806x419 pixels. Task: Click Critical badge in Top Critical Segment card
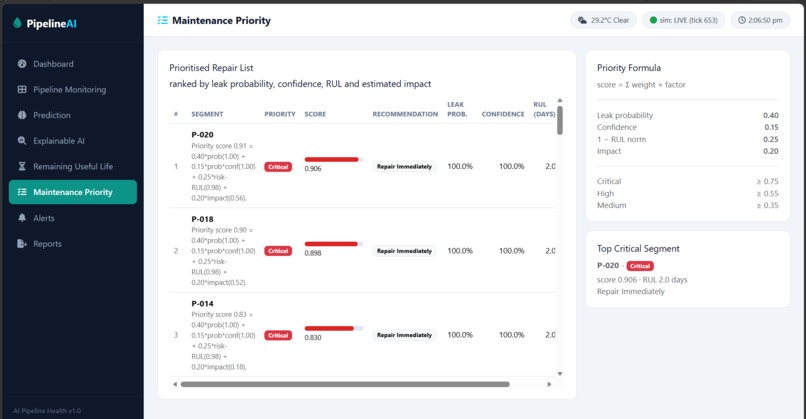pyautogui.click(x=640, y=266)
